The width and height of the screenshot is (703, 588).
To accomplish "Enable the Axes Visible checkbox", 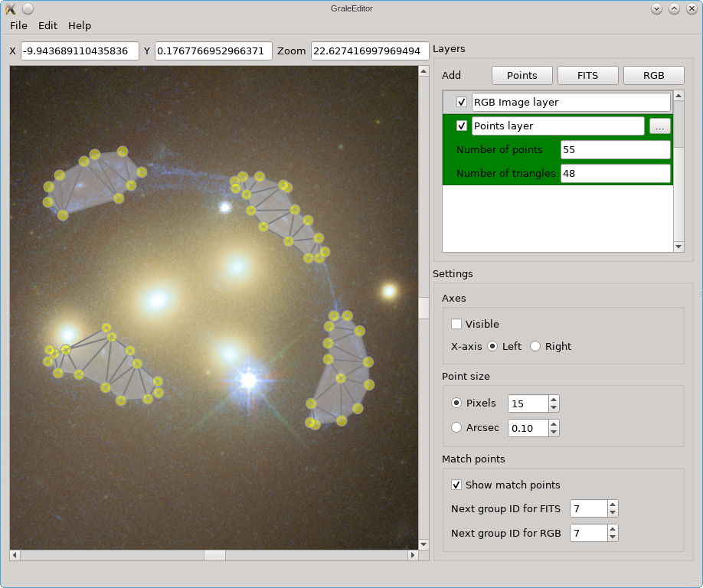I will click(x=456, y=324).
